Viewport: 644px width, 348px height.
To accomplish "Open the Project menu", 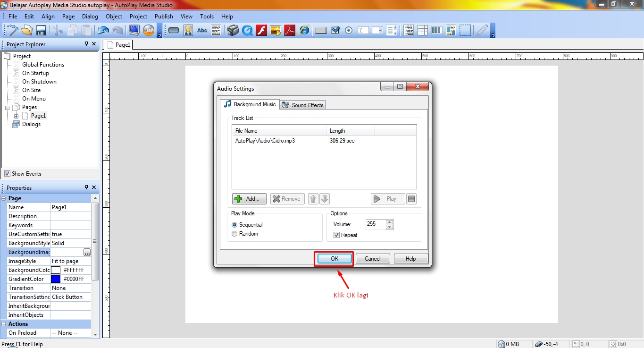I will pos(138,16).
